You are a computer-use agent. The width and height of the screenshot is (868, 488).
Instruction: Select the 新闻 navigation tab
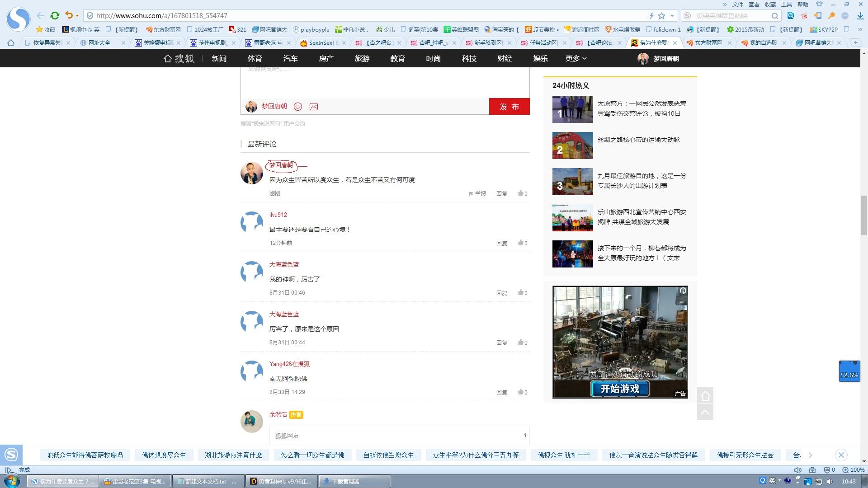(x=219, y=58)
